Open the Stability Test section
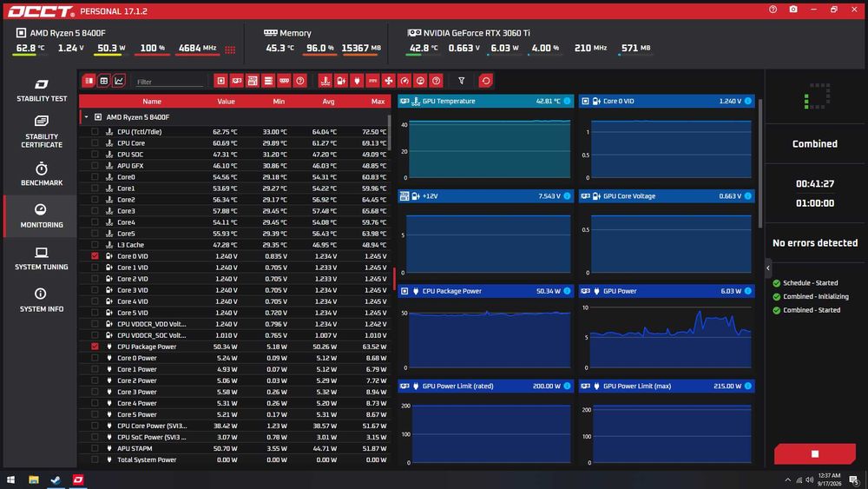This screenshot has height=489, width=868. click(x=42, y=90)
